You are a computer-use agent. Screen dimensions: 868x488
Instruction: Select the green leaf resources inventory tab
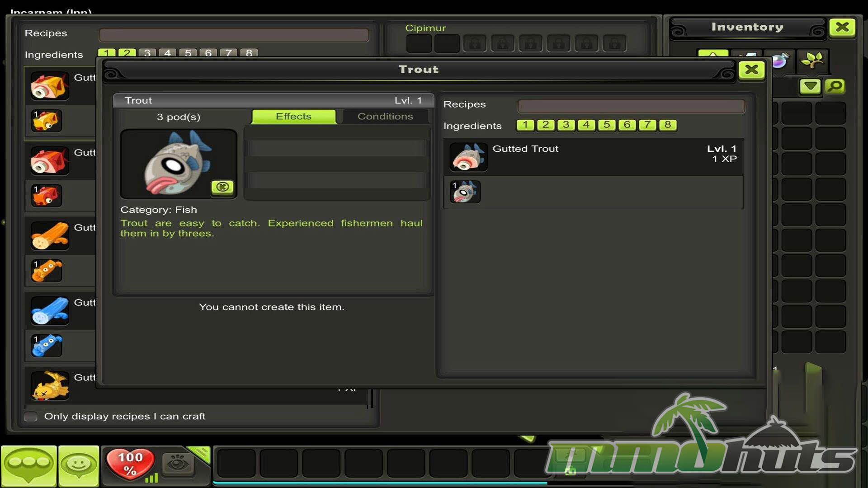[x=812, y=60]
